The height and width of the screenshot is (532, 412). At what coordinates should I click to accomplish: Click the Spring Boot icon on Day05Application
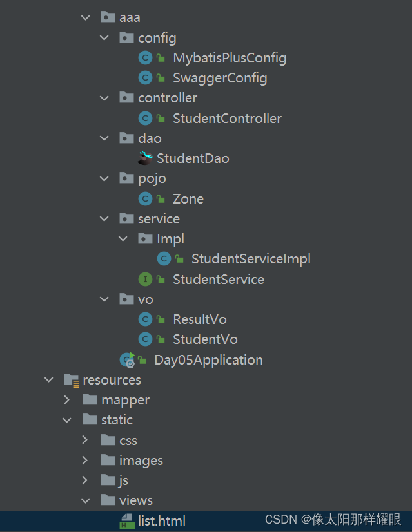pos(126,359)
